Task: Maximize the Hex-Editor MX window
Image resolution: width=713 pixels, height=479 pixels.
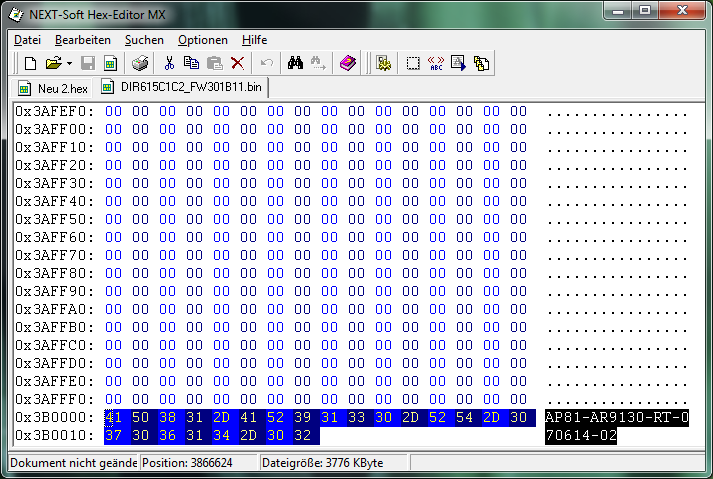Action: point(645,10)
